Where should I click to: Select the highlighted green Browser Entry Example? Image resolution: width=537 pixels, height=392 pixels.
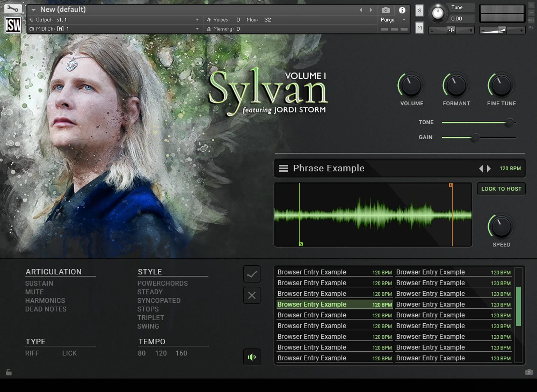pyautogui.click(x=334, y=305)
